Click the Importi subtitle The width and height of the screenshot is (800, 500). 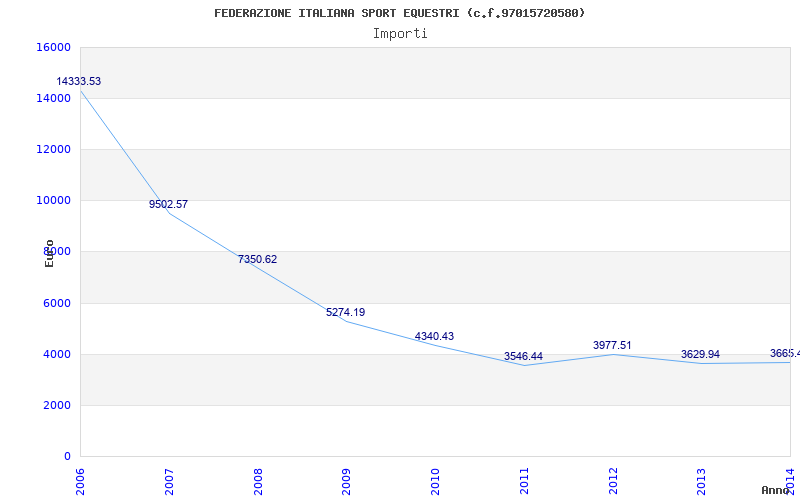(x=400, y=33)
